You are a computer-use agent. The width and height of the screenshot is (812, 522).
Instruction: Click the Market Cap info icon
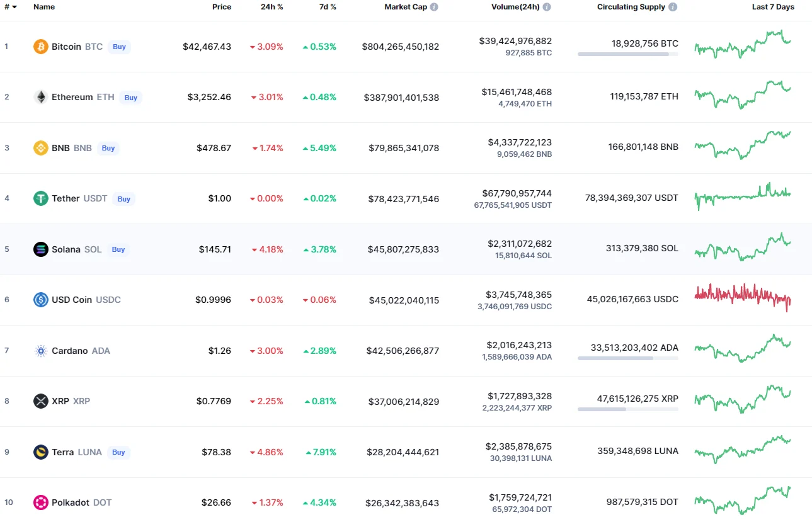434,7
